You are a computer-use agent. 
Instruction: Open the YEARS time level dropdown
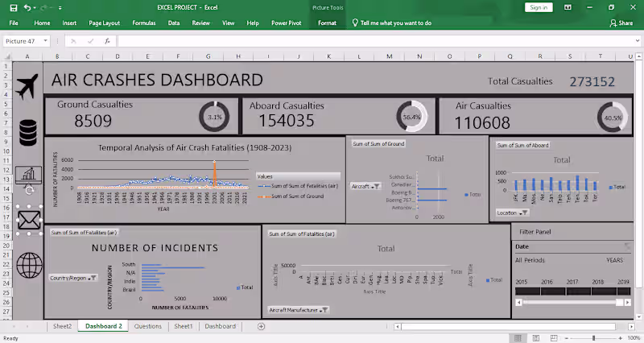point(614,260)
